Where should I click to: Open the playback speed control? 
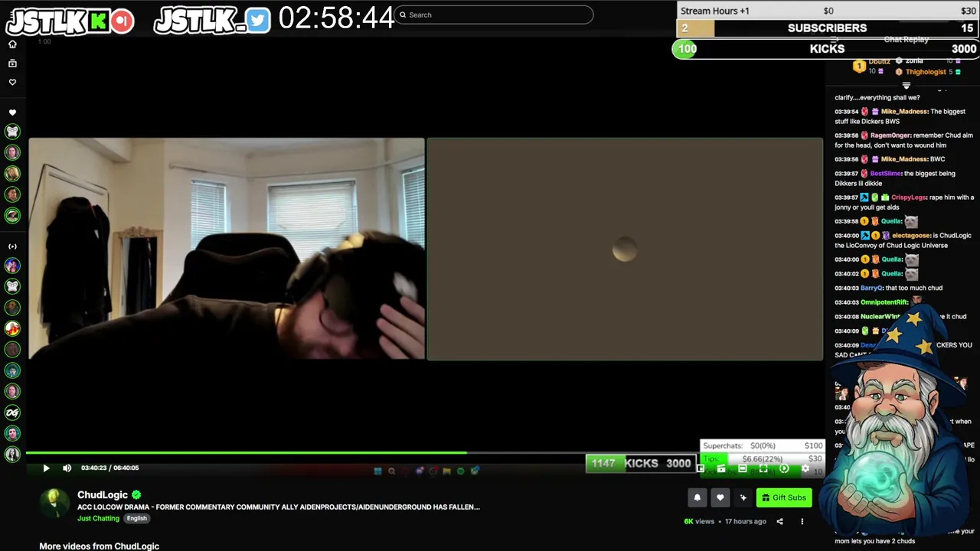click(x=784, y=468)
